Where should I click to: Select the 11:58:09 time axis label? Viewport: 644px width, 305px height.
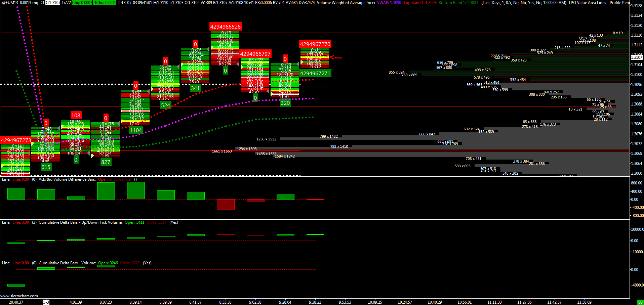pyautogui.click(x=584, y=302)
